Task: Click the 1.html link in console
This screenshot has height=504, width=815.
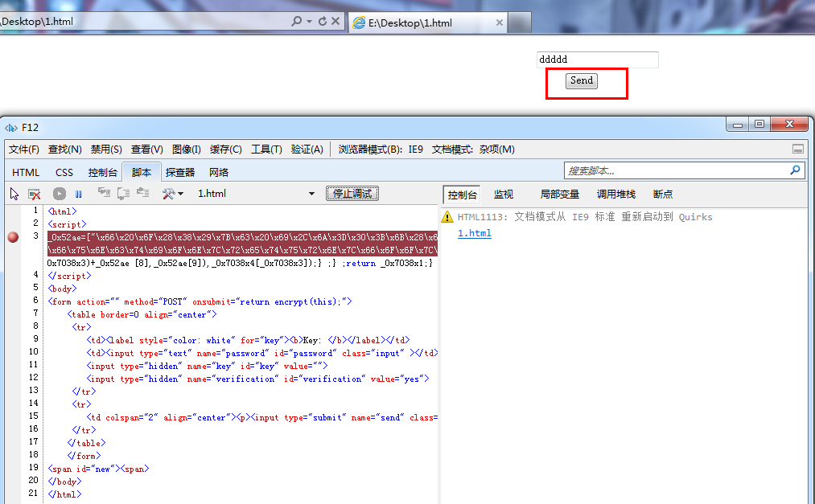Action: click(474, 233)
